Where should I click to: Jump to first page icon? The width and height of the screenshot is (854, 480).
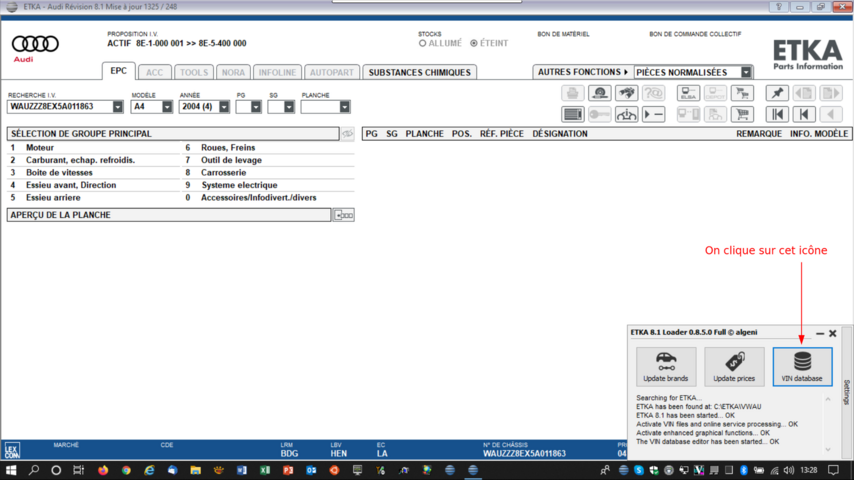(777, 114)
